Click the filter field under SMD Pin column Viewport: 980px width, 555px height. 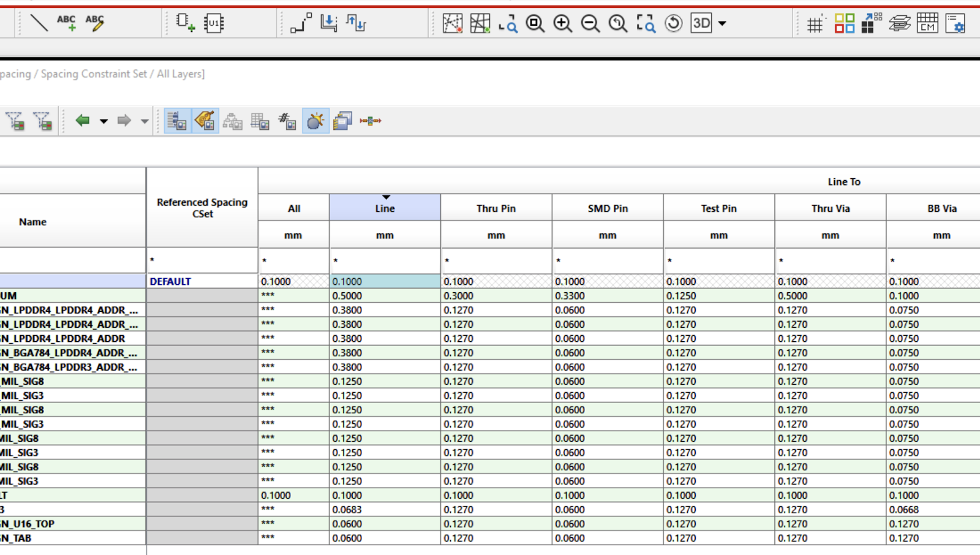607,261
